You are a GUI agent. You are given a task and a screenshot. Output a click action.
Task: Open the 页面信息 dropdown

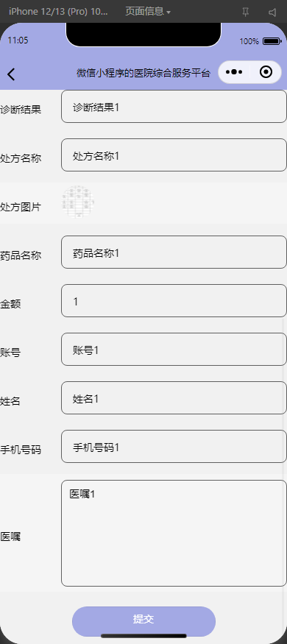click(x=148, y=12)
